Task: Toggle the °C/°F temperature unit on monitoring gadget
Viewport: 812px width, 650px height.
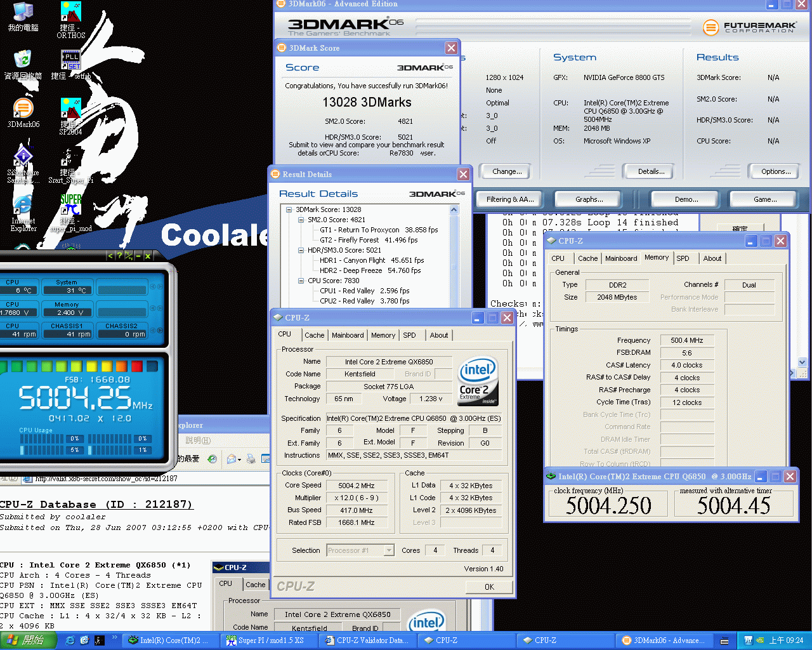Action: [129, 256]
